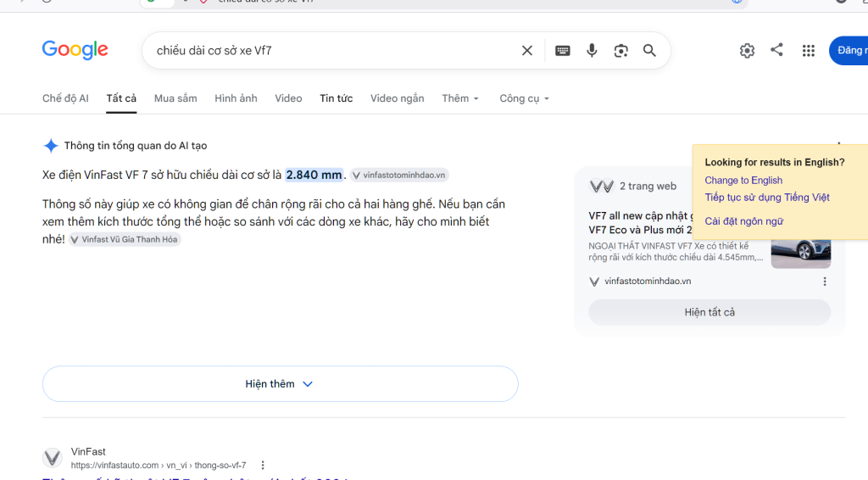The width and height of the screenshot is (868, 480).
Task: Expand the Công cụ dropdown
Action: [x=524, y=98]
